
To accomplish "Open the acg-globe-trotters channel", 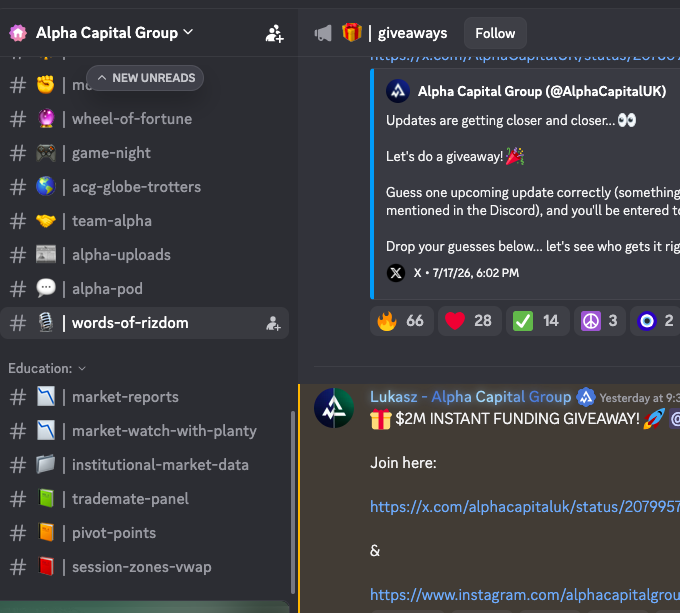I will [x=144, y=187].
